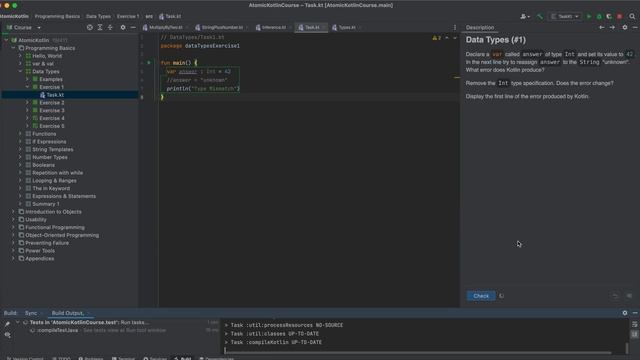Viewport: 640px width, 360px height.
Task: Select the Build Output tab
Action: tap(68, 313)
